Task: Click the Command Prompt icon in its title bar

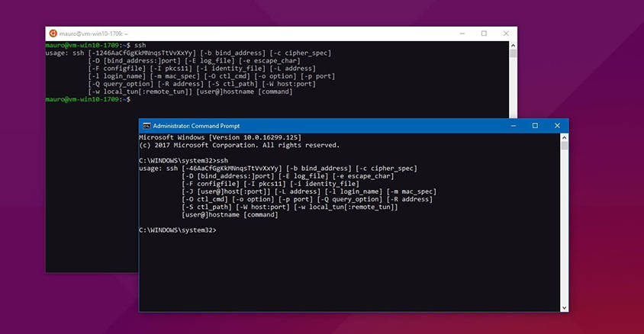Action: click(x=147, y=126)
